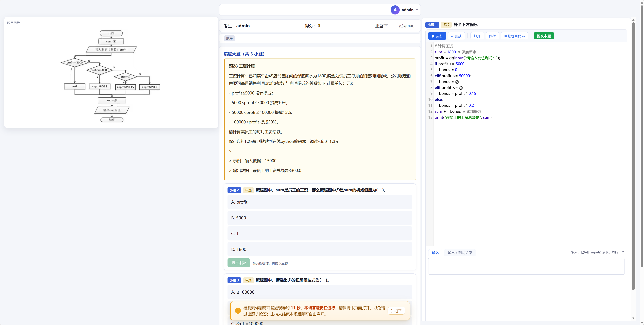Click the flowchart question image

[x=111, y=76]
